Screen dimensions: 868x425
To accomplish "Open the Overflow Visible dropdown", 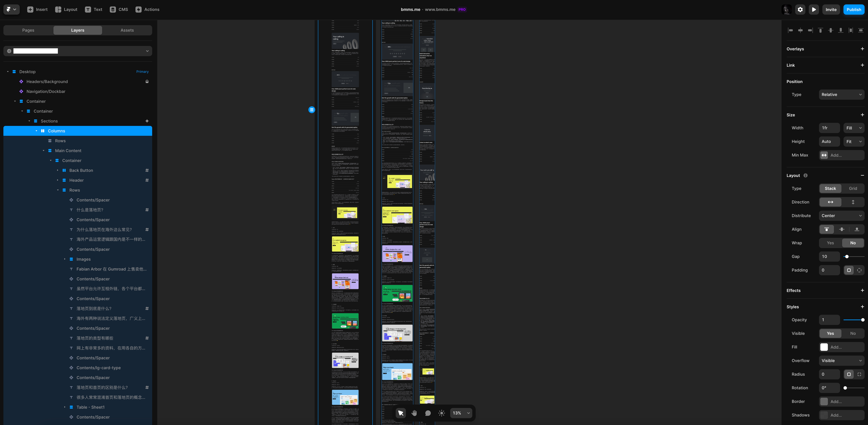I will (841, 361).
